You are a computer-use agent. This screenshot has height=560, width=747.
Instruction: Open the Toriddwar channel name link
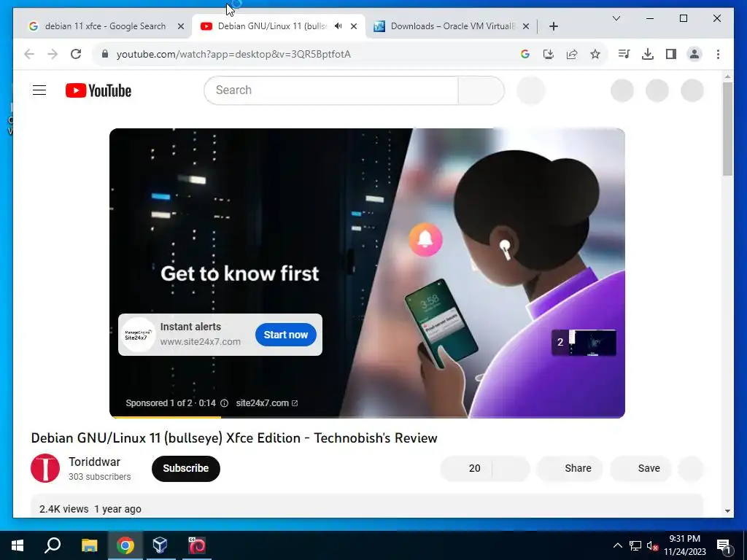pos(94,462)
